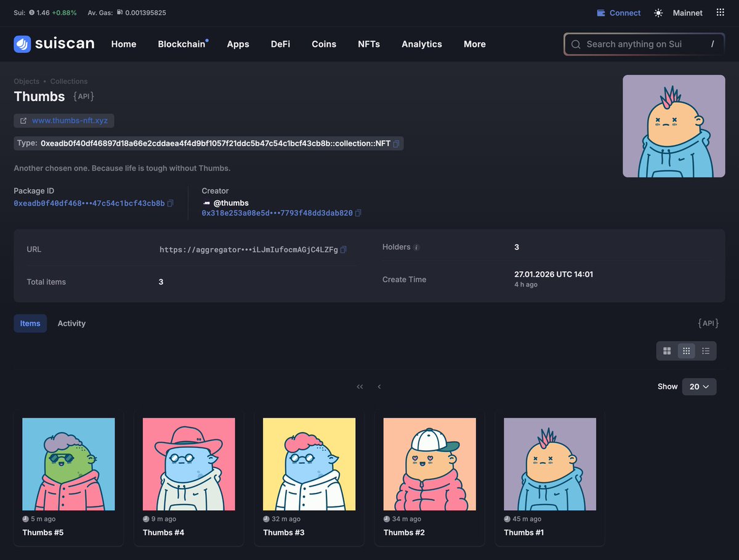Jump to first page with double-chevron control
The height and width of the screenshot is (560, 739).
(360, 386)
